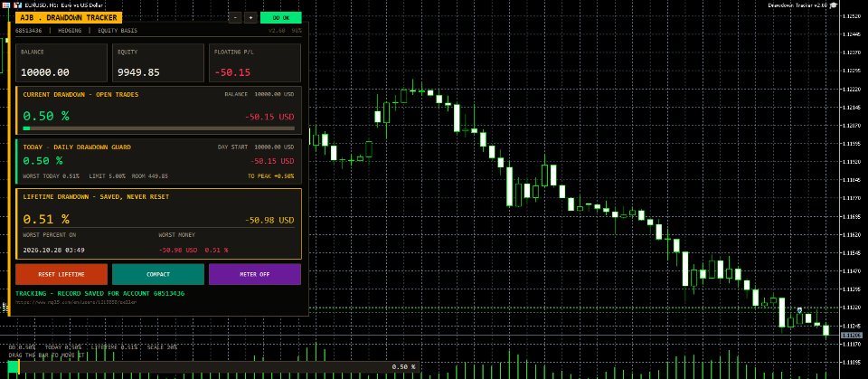The height and width of the screenshot is (379, 868).
Task: Switch panel to COMPACT mode
Action: coord(158,274)
